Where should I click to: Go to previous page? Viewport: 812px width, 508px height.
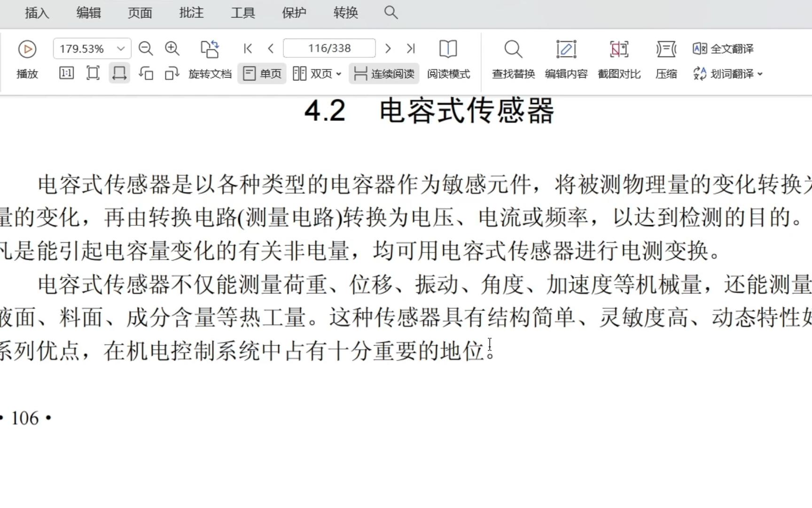[271, 48]
